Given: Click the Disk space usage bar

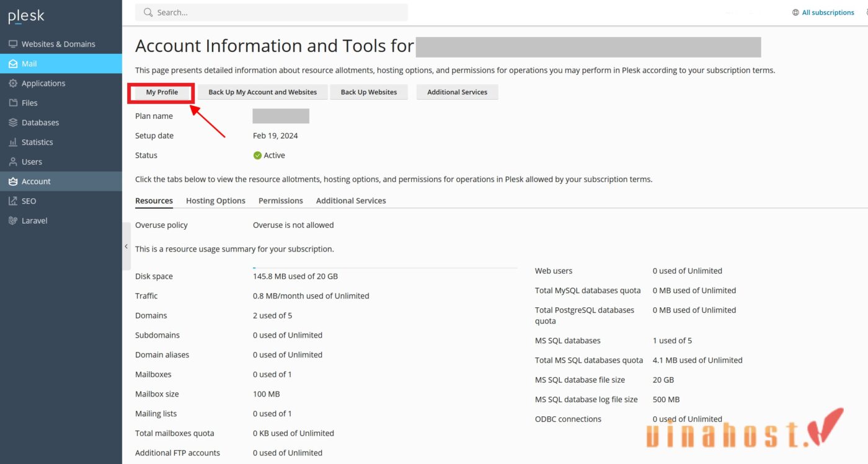Looking at the screenshot, I should (384, 268).
